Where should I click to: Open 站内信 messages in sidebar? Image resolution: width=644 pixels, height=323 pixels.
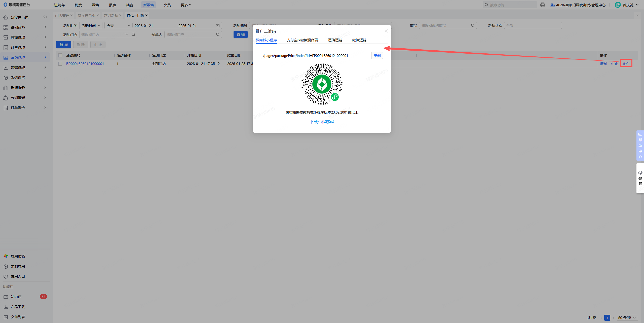pos(16,297)
